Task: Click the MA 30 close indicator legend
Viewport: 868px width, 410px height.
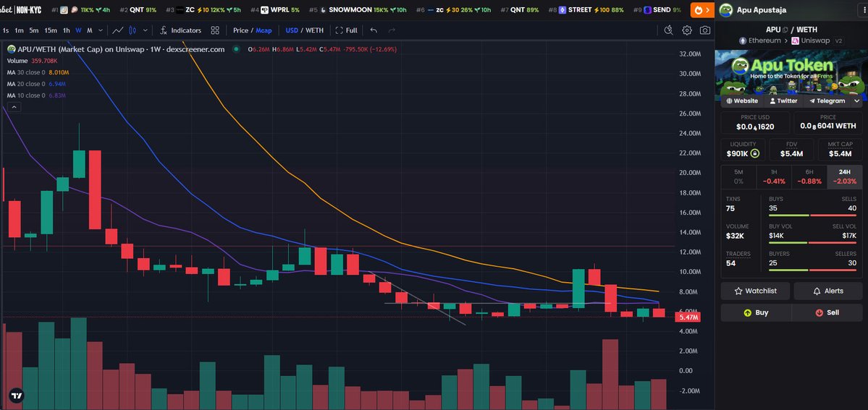Action: pyautogui.click(x=38, y=72)
